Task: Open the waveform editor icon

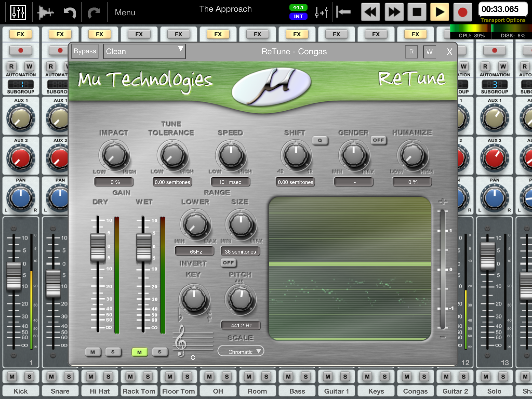Action: click(x=45, y=12)
